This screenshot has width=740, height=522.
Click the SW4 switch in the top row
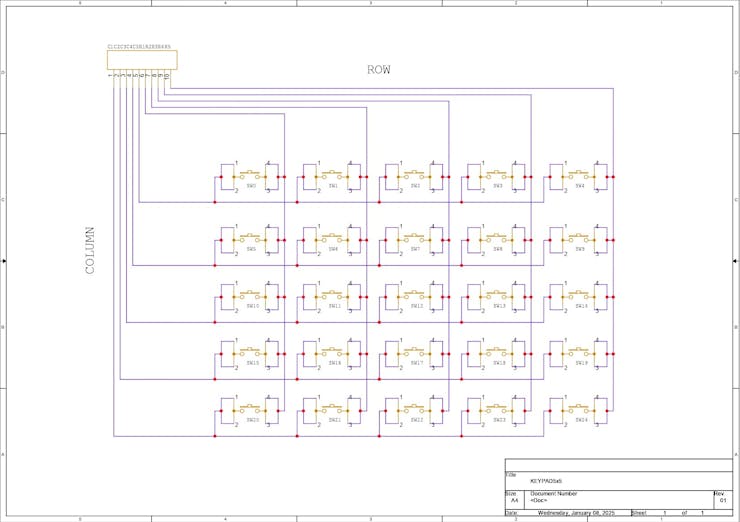[580, 176]
